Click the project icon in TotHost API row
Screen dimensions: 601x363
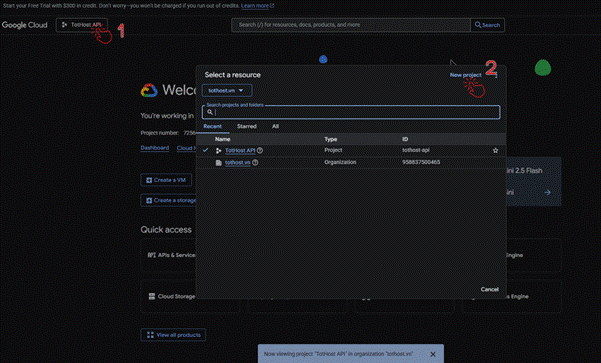coord(218,151)
